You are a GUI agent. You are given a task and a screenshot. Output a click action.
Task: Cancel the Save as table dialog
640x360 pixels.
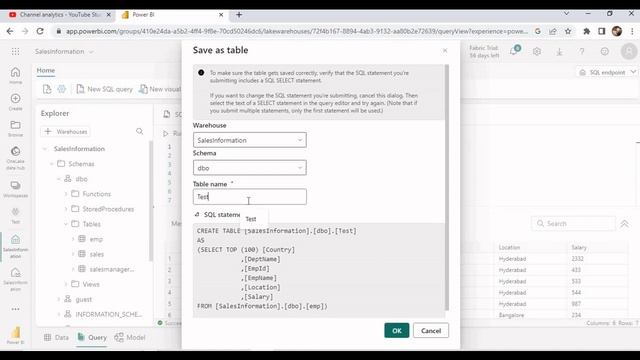coord(431,331)
